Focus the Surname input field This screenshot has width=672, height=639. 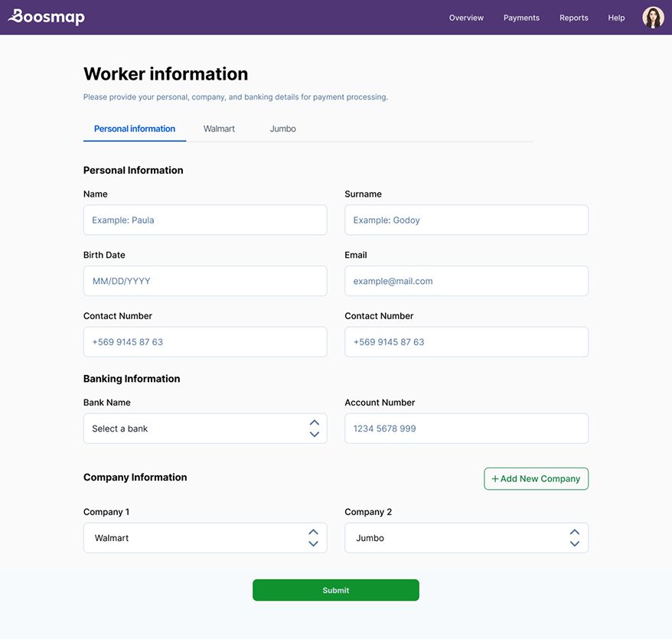coord(466,220)
